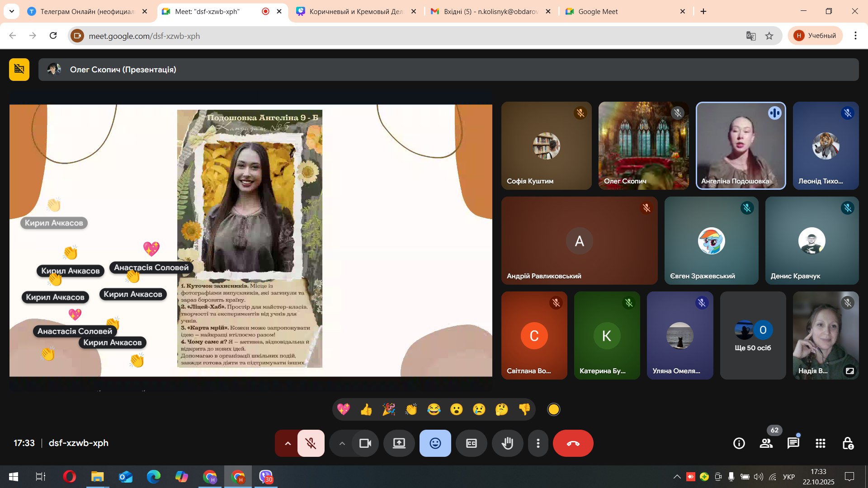
Task: Leave the call with red button
Action: pos(573,443)
